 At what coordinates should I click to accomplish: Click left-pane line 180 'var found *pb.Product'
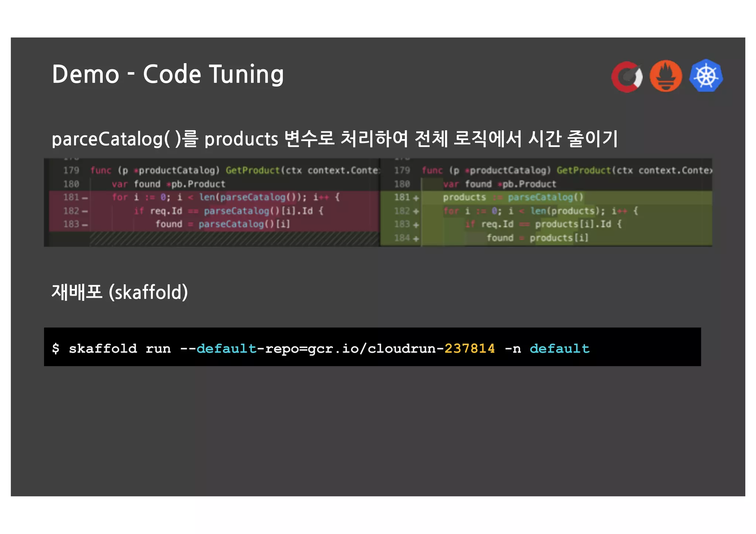point(214,184)
